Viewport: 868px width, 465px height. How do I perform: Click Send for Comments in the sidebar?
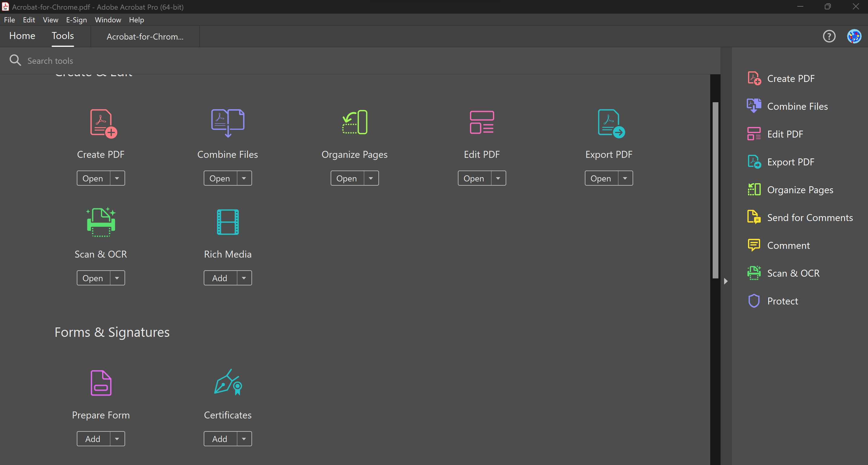tap(810, 217)
